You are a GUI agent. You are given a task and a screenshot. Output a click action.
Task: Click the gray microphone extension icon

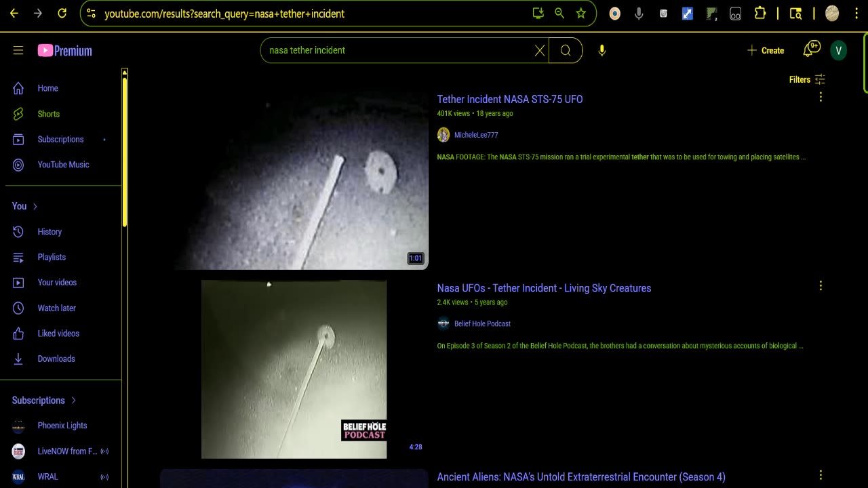[x=639, y=14]
